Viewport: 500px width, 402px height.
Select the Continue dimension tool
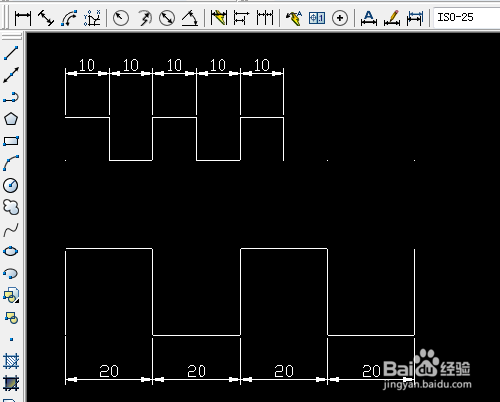265,18
